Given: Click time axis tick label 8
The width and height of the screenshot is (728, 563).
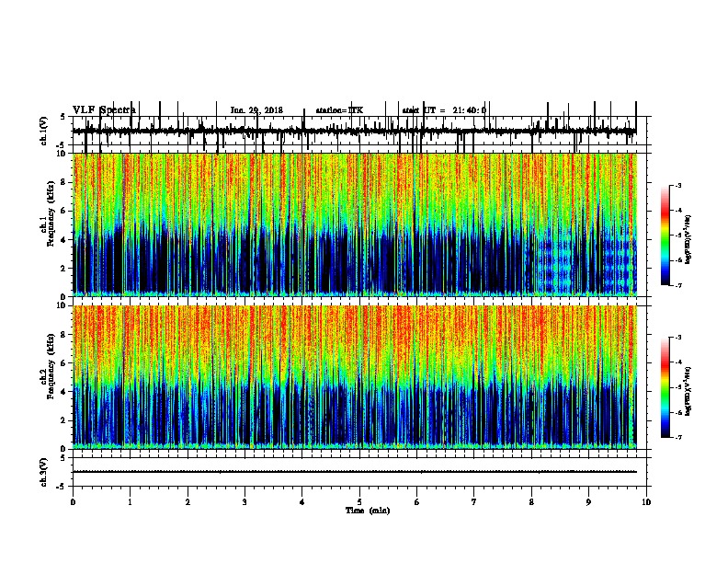Looking at the screenshot, I should coord(531,502).
